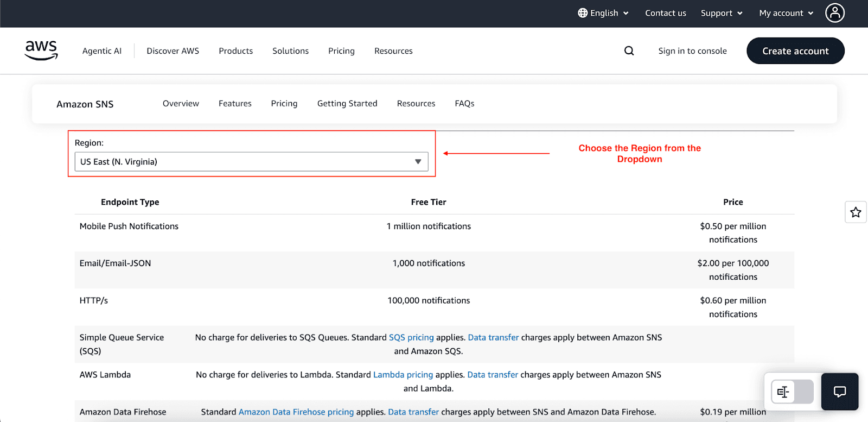Screen dimensions: 868x422
Task: Open the Region dropdown US East (N. Virginia)
Action: [x=251, y=162]
